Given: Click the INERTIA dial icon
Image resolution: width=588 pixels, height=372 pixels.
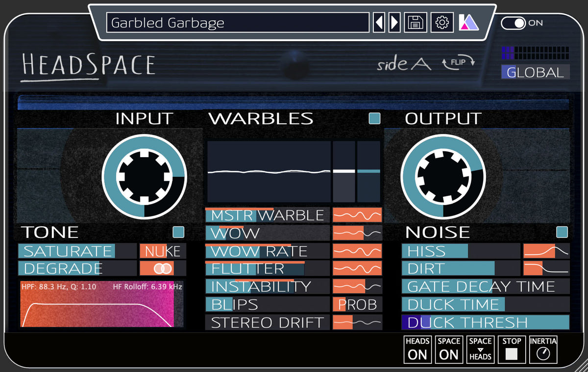Looking at the screenshot, I should pyautogui.click(x=543, y=349).
